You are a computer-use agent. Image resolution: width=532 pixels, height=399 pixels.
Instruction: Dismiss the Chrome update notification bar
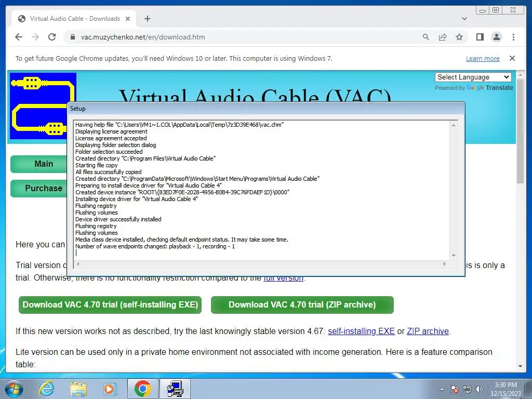[x=512, y=58]
